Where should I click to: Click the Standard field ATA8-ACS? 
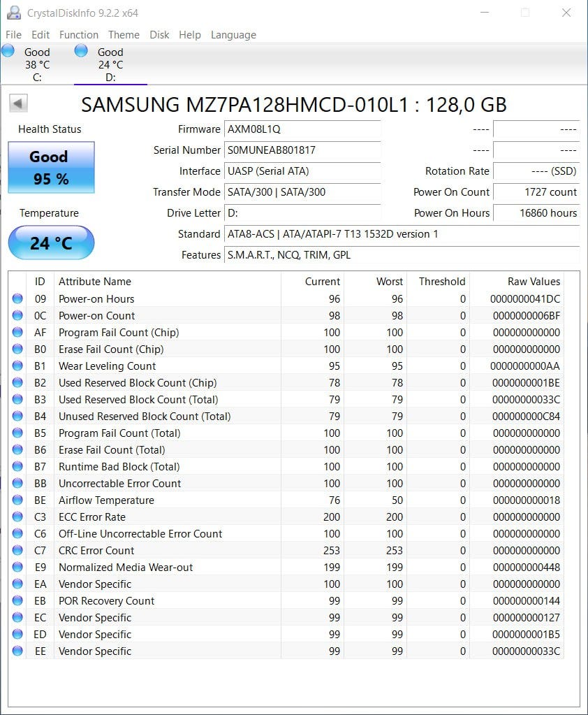pos(402,234)
